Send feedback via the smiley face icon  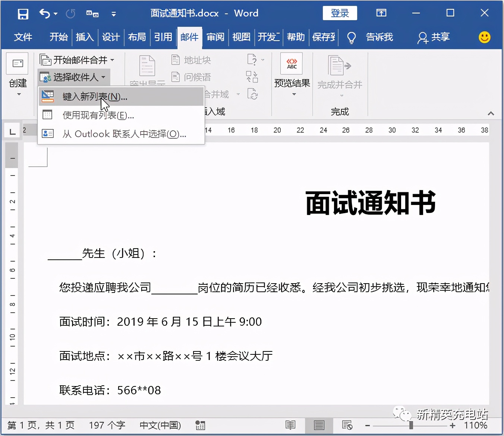coord(485,37)
